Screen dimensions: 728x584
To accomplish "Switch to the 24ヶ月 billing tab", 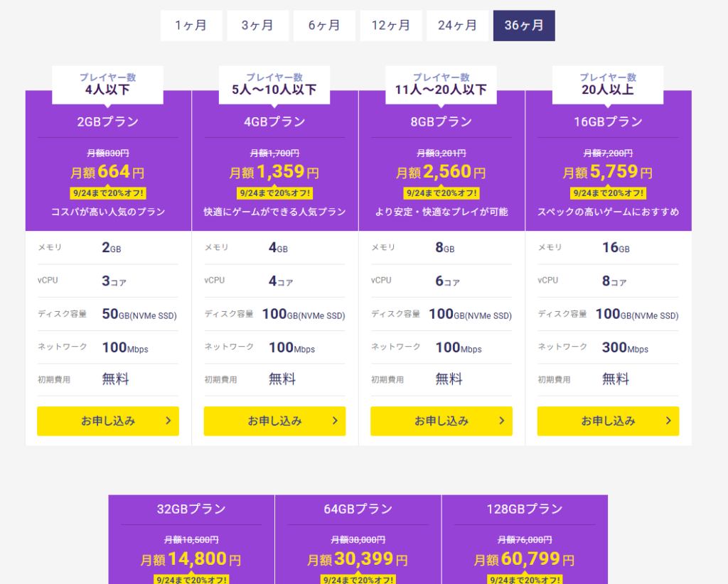I will (x=457, y=26).
